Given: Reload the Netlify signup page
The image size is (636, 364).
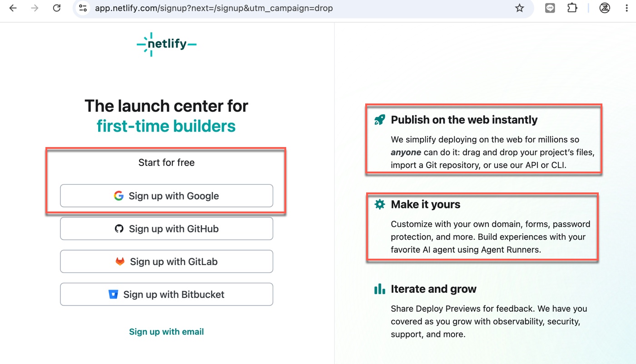Looking at the screenshot, I should pyautogui.click(x=57, y=8).
